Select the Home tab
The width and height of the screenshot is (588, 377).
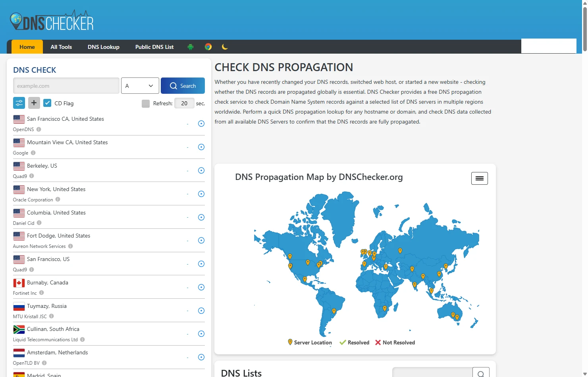click(x=27, y=46)
